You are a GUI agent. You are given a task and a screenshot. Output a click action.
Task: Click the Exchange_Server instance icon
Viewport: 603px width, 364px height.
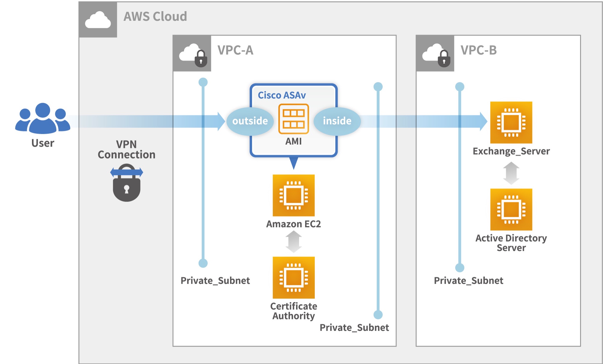coord(511,122)
